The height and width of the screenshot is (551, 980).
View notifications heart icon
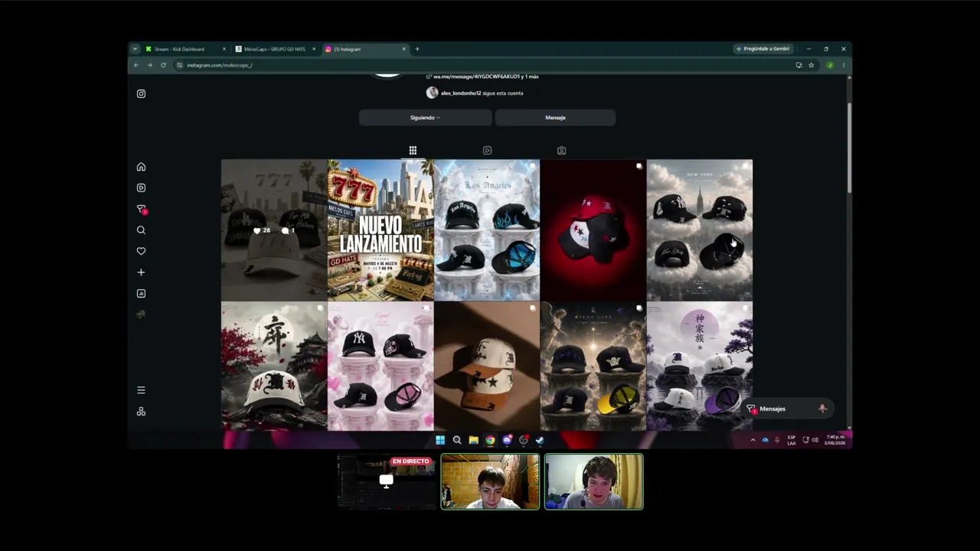(141, 251)
